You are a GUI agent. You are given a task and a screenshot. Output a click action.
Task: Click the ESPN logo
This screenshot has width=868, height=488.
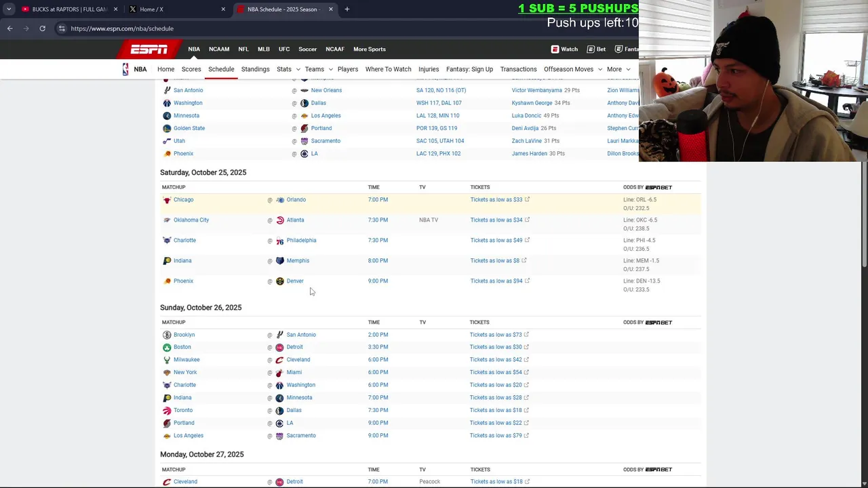pyautogui.click(x=149, y=49)
